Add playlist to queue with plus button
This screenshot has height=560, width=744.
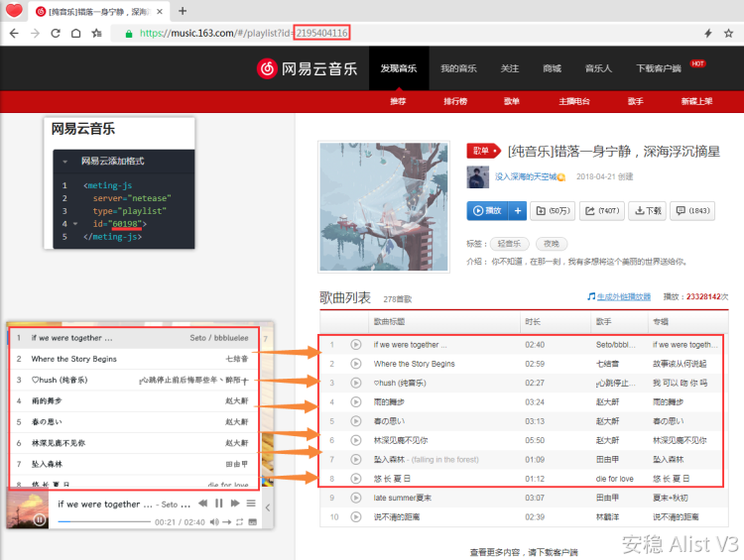(x=517, y=210)
